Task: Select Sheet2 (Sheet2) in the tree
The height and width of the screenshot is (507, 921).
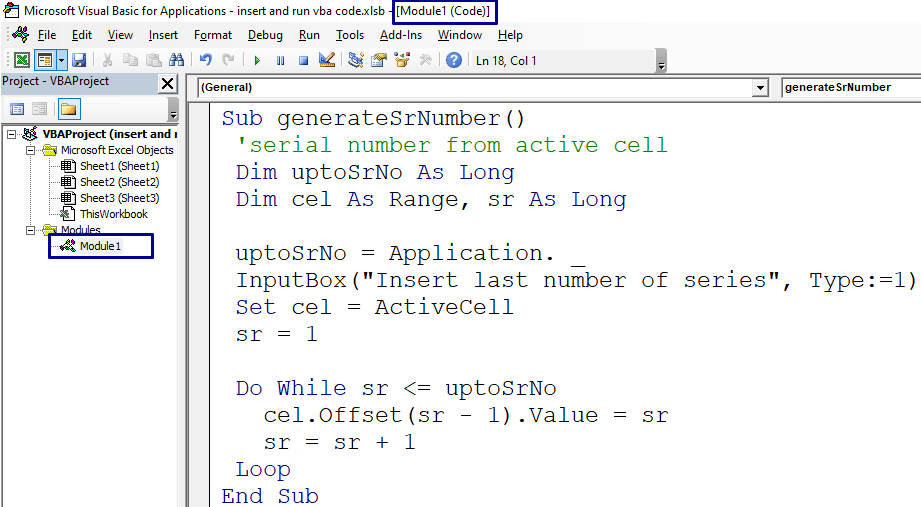Action: click(119, 182)
